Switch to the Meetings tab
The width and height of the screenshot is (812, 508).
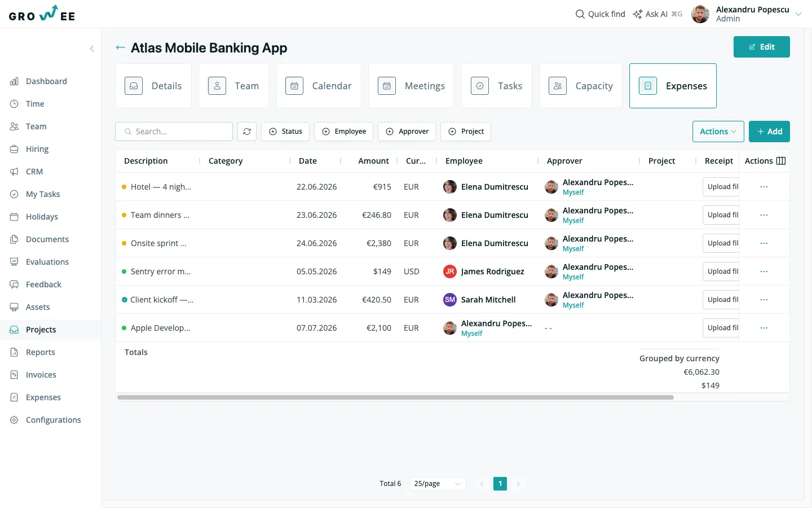[x=411, y=86]
